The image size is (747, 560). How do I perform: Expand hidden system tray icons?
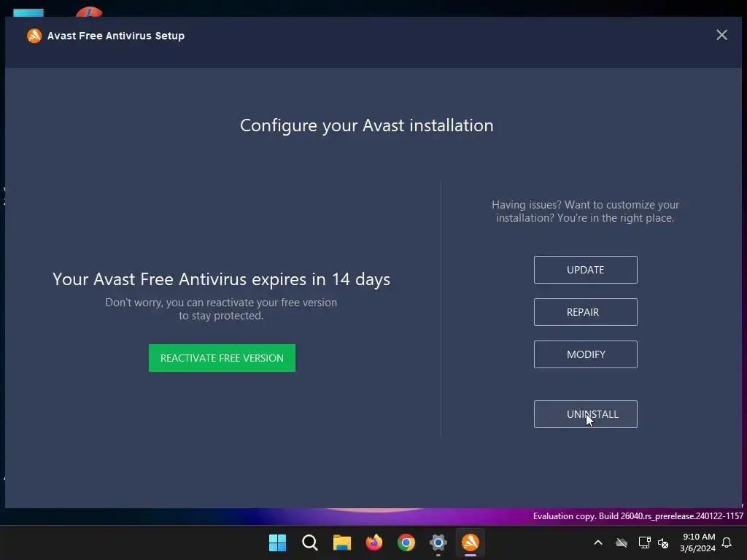pos(598,542)
